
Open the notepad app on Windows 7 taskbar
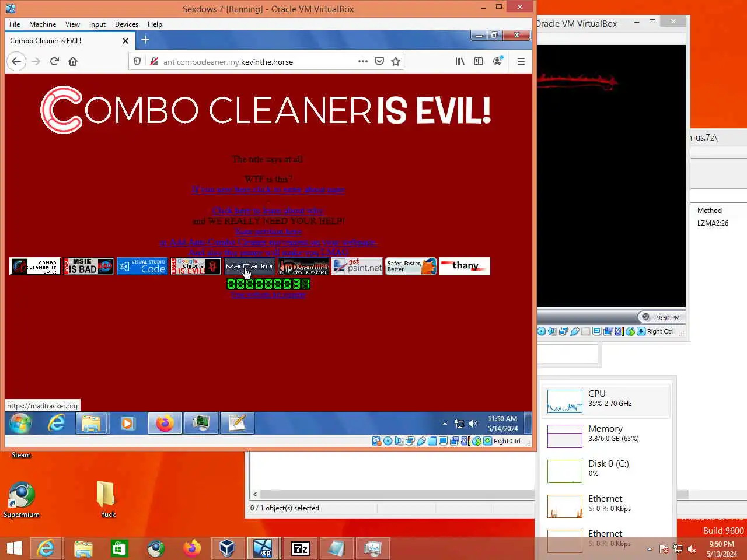click(237, 423)
